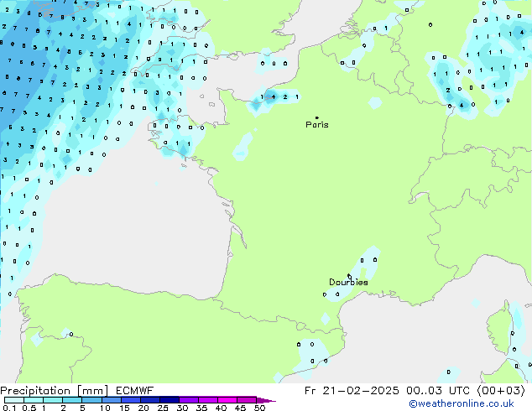The width and height of the screenshot is (532, 411).
Task: Click the 'Precipitation [mm]' title text
Action: [x=54, y=391]
